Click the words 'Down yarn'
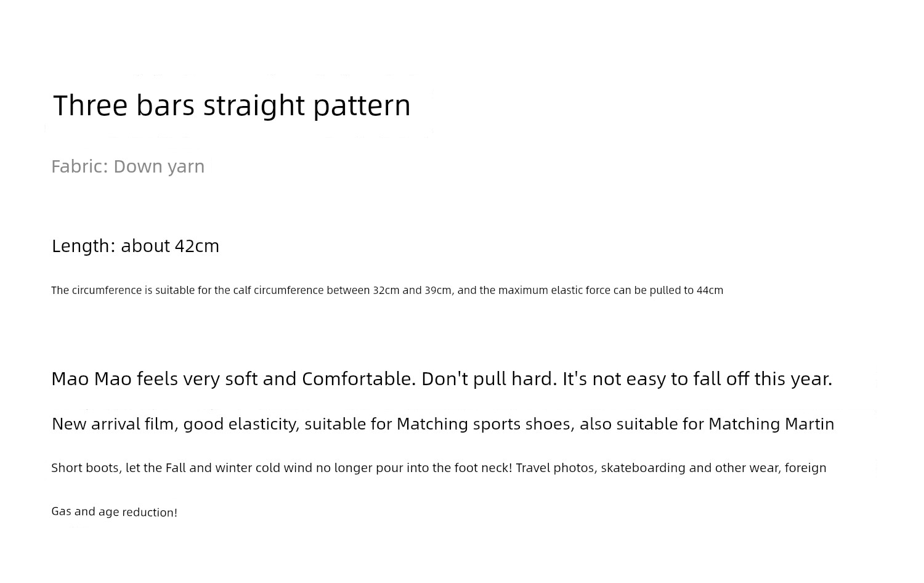924x583 pixels. click(x=159, y=166)
